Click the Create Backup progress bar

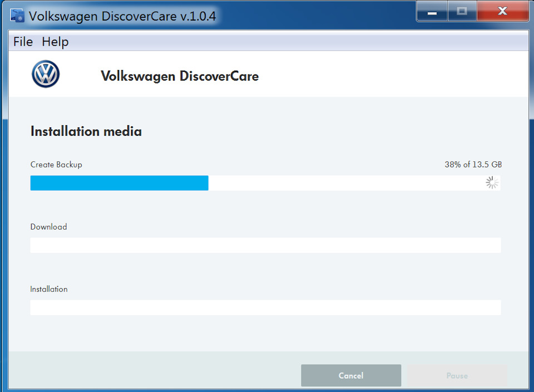pyautogui.click(x=266, y=183)
